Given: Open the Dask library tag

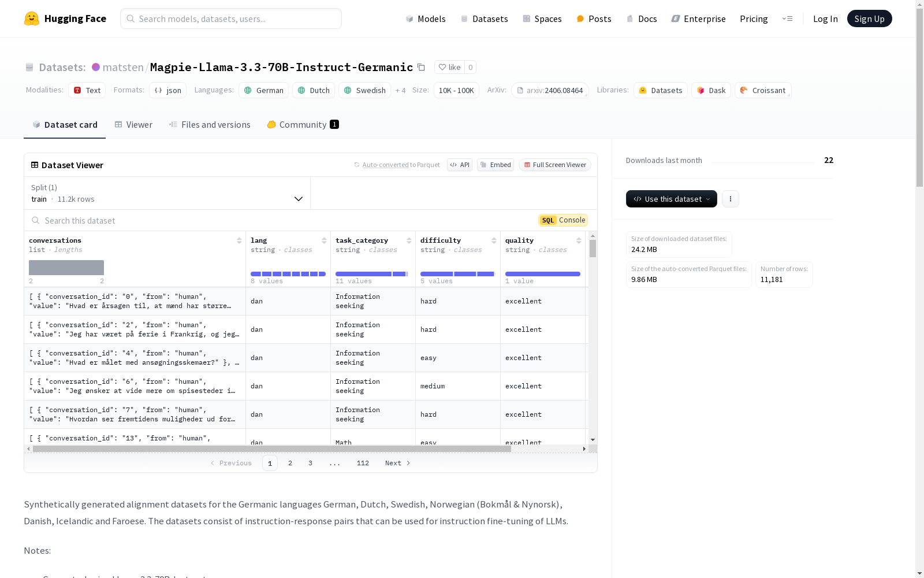Looking at the screenshot, I should [x=711, y=90].
